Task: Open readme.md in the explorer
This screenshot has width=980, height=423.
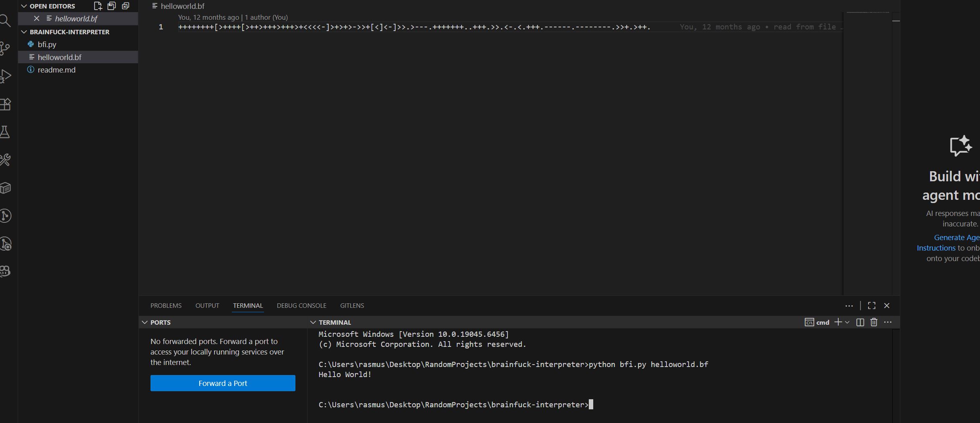Action: point(78,70)
